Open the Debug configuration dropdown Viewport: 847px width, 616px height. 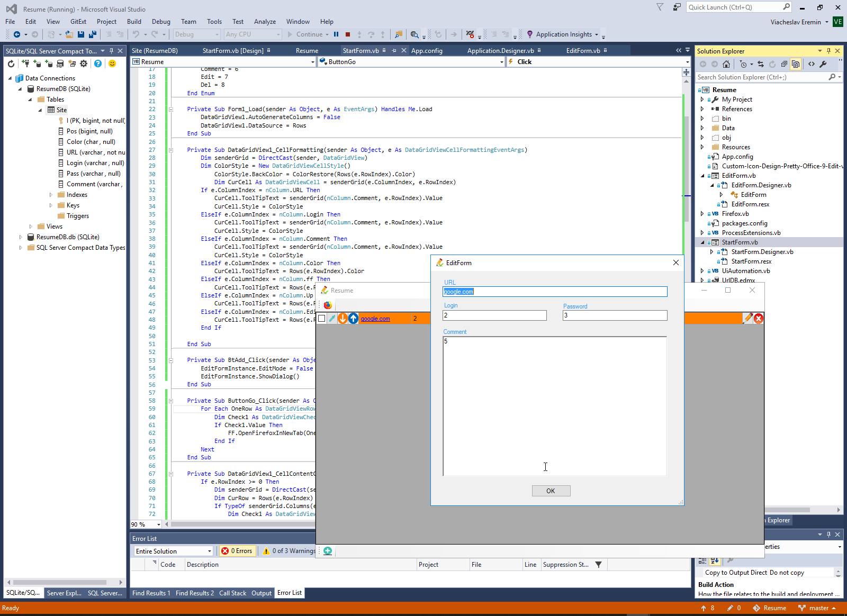[x=196, y=34]
